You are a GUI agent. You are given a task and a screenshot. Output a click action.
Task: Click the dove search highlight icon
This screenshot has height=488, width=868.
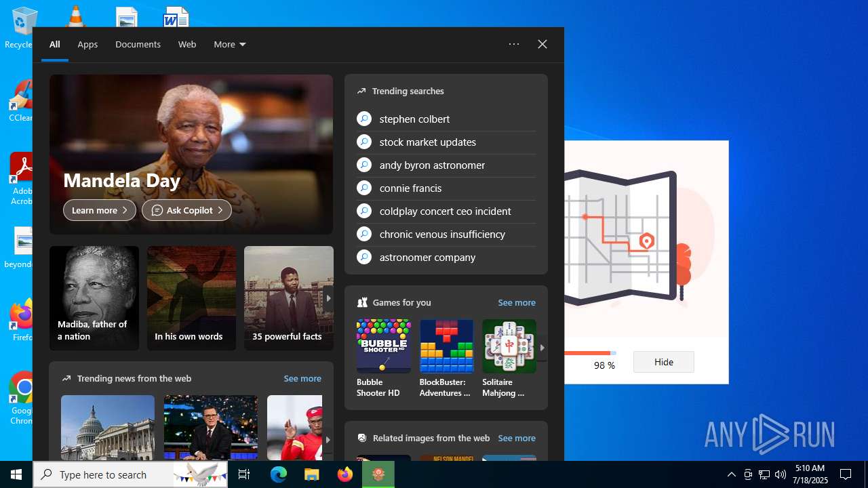200,474
